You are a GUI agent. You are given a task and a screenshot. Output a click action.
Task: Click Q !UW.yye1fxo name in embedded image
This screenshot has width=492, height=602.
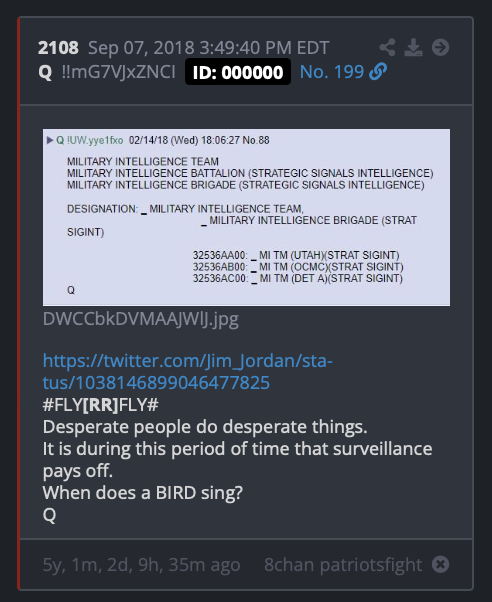click(x=89, y=140)
